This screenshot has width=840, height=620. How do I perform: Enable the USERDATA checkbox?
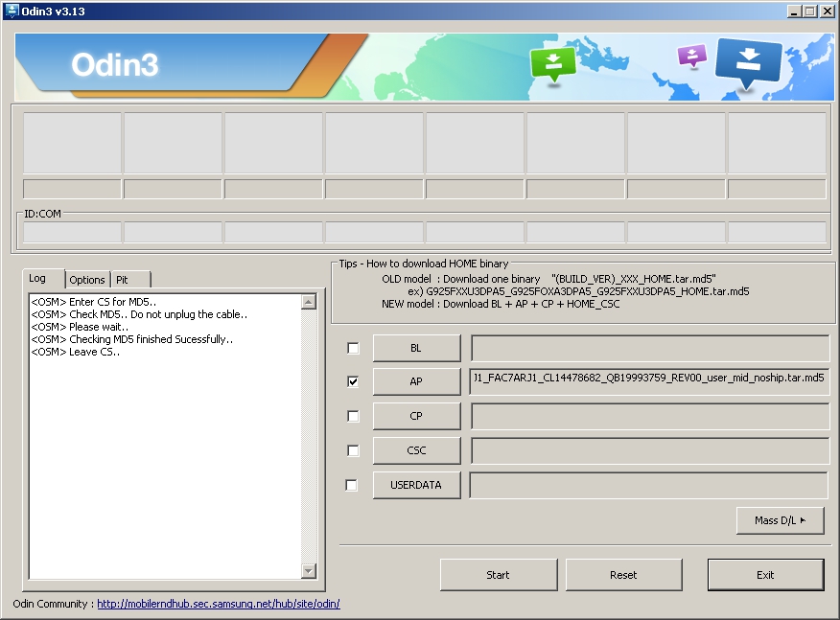[x=351, y=485]
